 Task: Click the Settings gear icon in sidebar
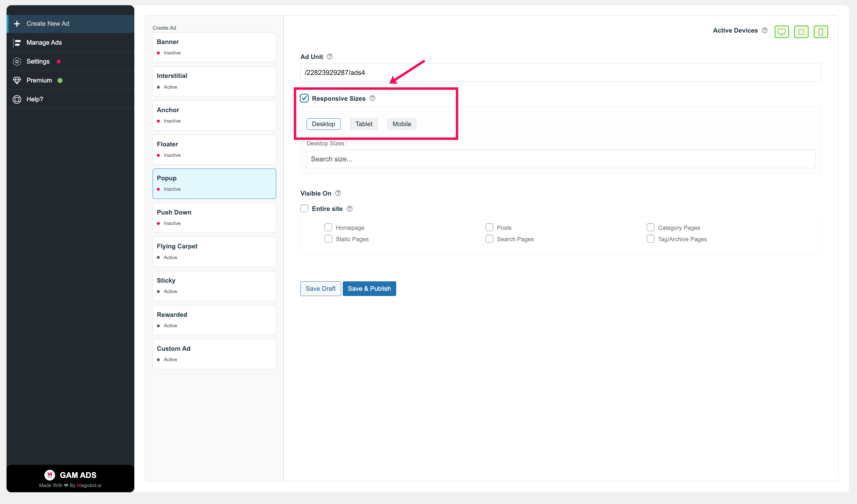coord(17,62)
